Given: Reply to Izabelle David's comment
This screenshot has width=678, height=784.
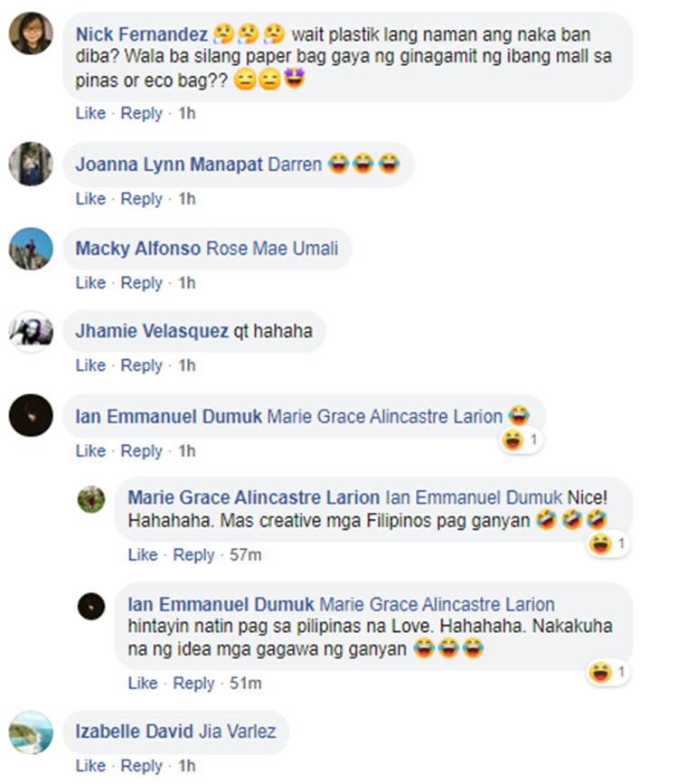Looking at the screenshot, I should pos(142,766).
